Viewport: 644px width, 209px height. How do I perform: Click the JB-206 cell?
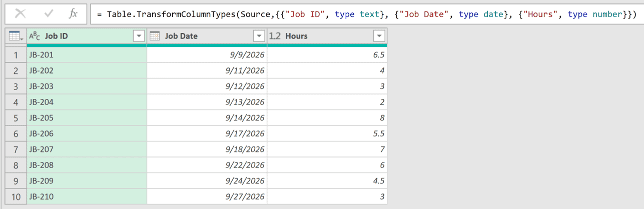[x=87, y=133]
